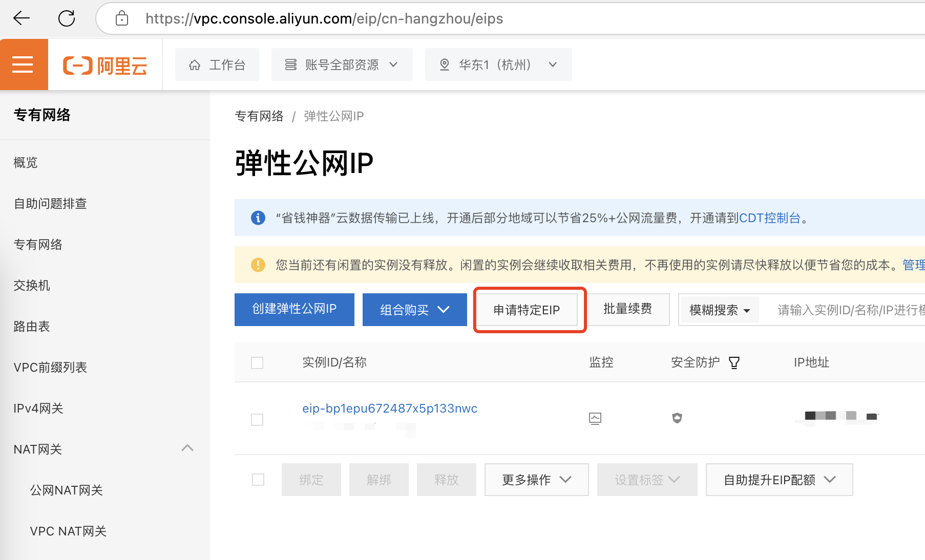Viewport: 925px width, 560px height.
Task: Click the 创建弹性公网IP button
Action: tap(294, 309)
